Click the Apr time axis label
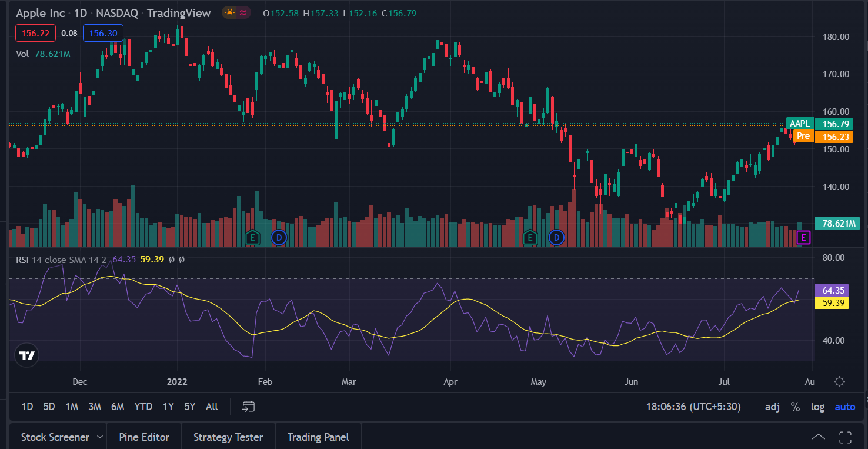This screenshot has height=449, width=868. click(450, 381)
